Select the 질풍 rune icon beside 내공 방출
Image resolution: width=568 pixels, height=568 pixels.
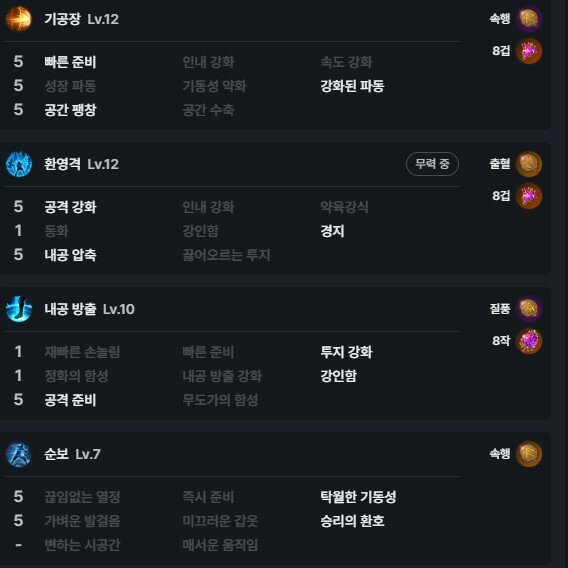529,309
